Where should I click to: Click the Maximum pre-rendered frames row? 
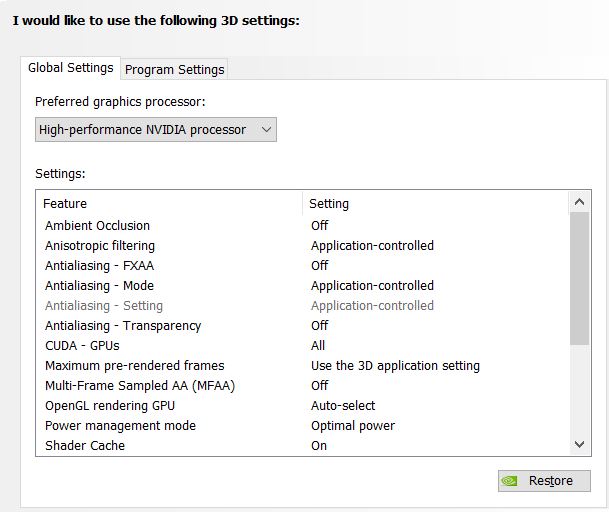(x=134, y=366)
